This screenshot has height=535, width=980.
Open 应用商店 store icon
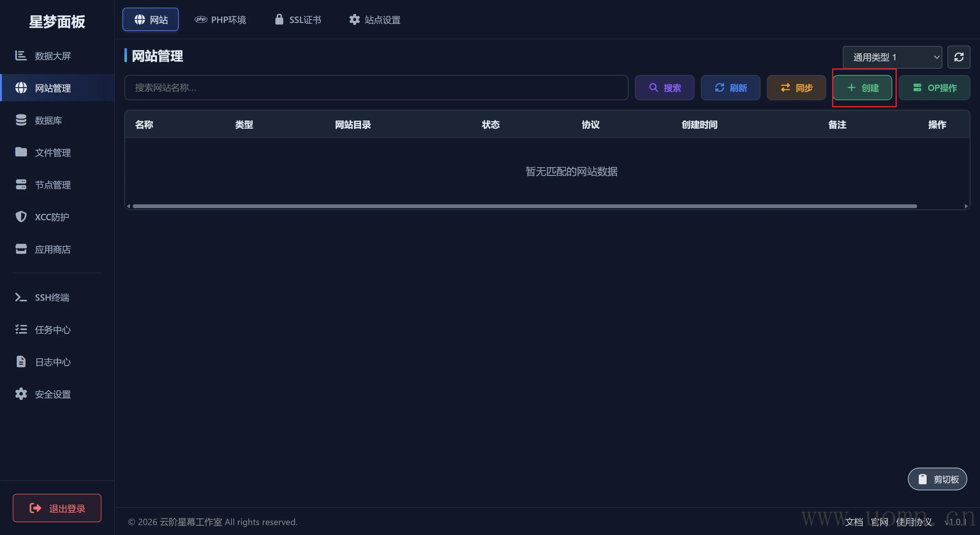[x=21, y=249]
